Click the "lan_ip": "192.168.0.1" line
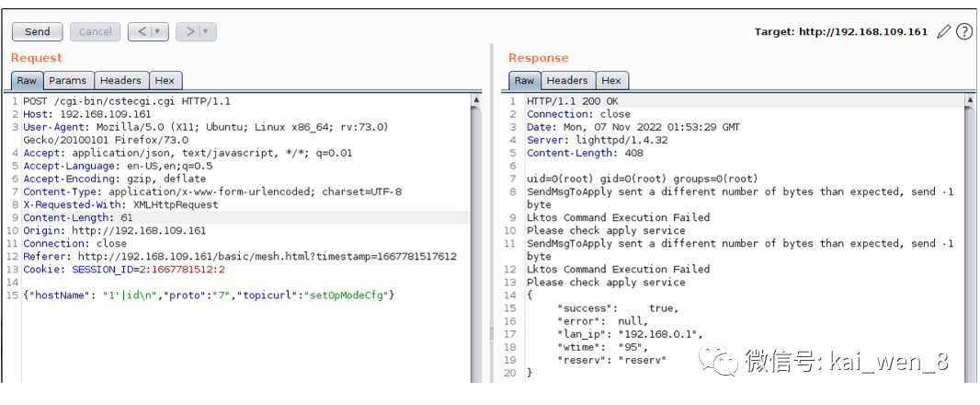The image size is (980, 405). tap(630, 333)
